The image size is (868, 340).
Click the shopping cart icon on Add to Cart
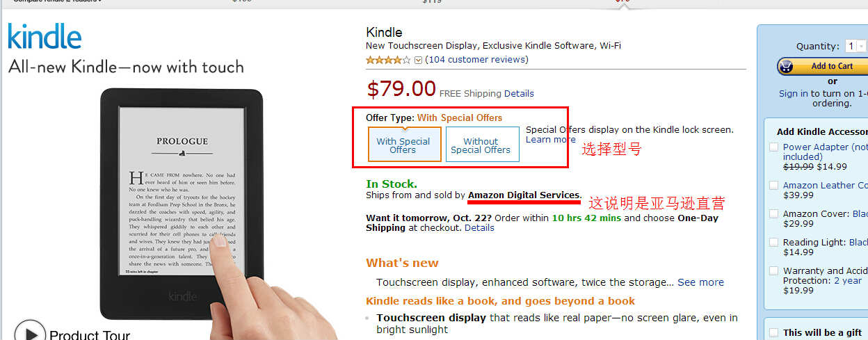tap(787, 67)
